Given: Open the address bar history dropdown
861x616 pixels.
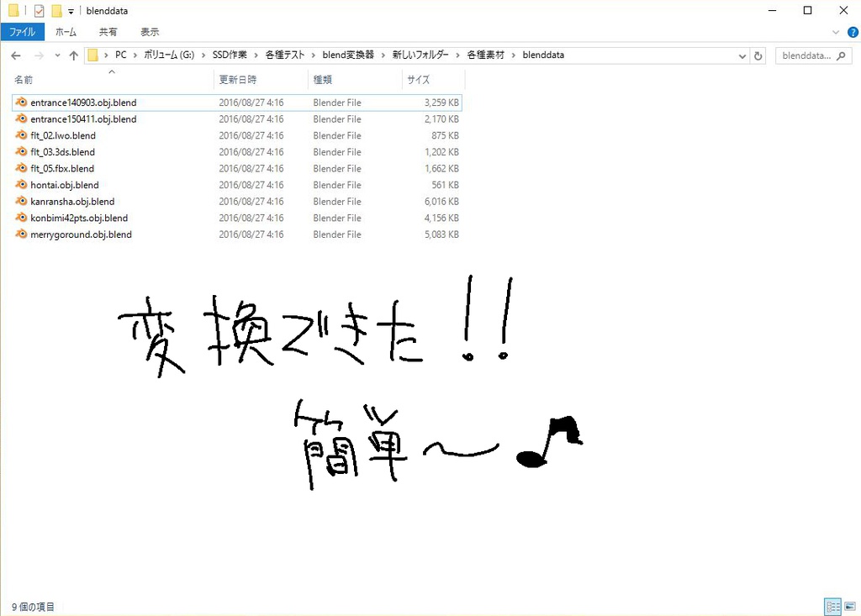Looking at the screenshot, I should [741, 55].
